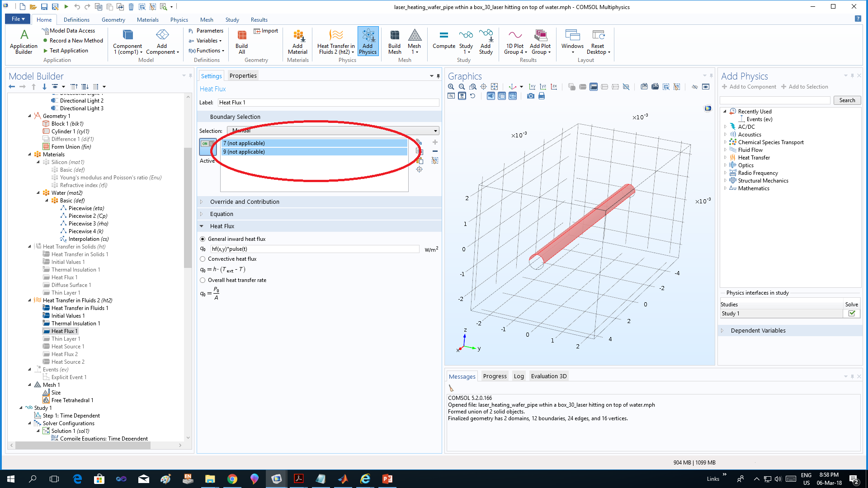Select the Boundaries selection icon in Graphics

pyautogui.click(x=594, y=87)
